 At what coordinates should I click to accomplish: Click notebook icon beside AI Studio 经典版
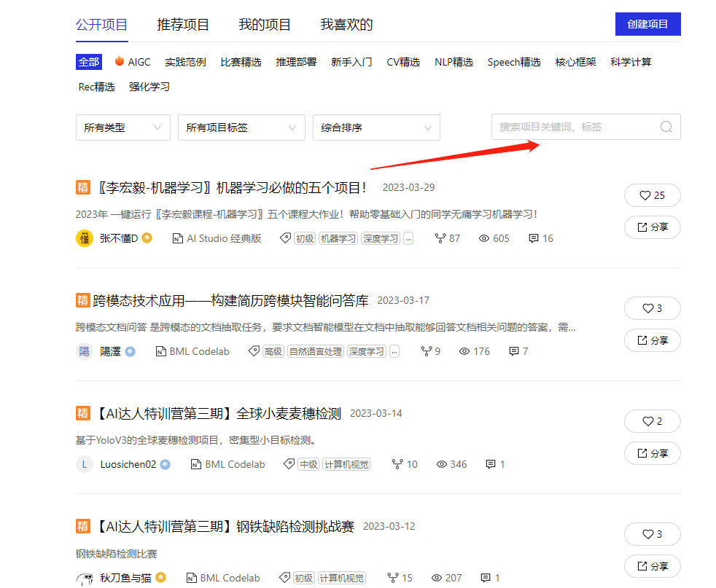[178, 238]
